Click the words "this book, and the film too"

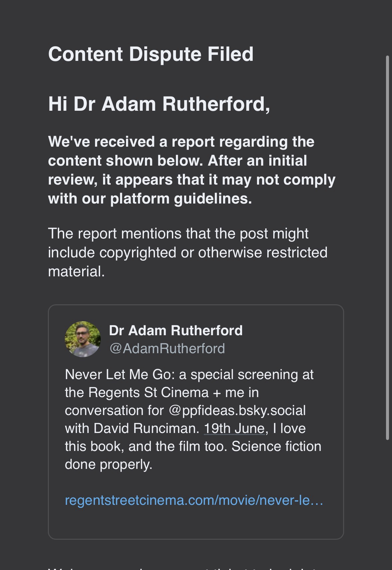pyautogui.click(x=144, y=446)
